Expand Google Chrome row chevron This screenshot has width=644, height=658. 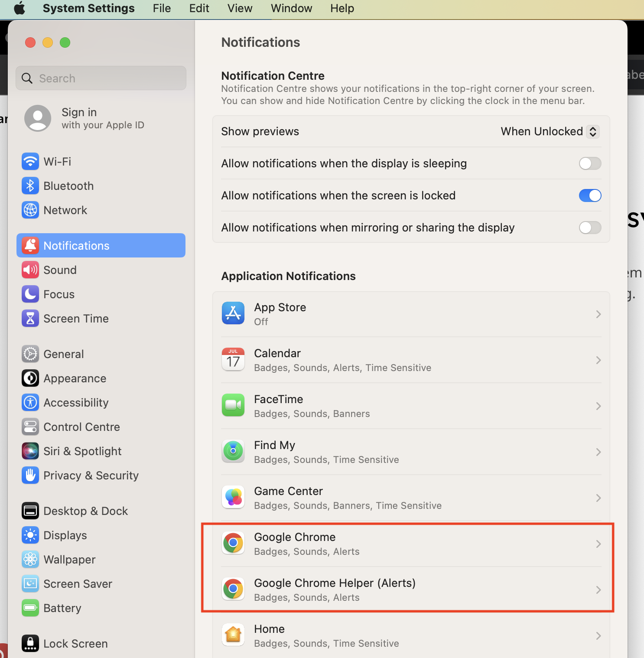(598, 544)
